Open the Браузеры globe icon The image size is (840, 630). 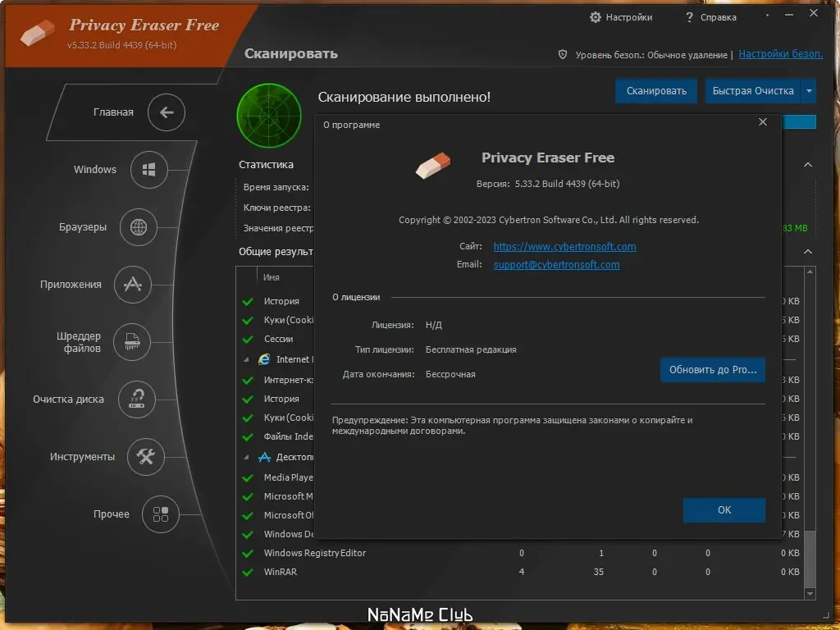(138, 227)
